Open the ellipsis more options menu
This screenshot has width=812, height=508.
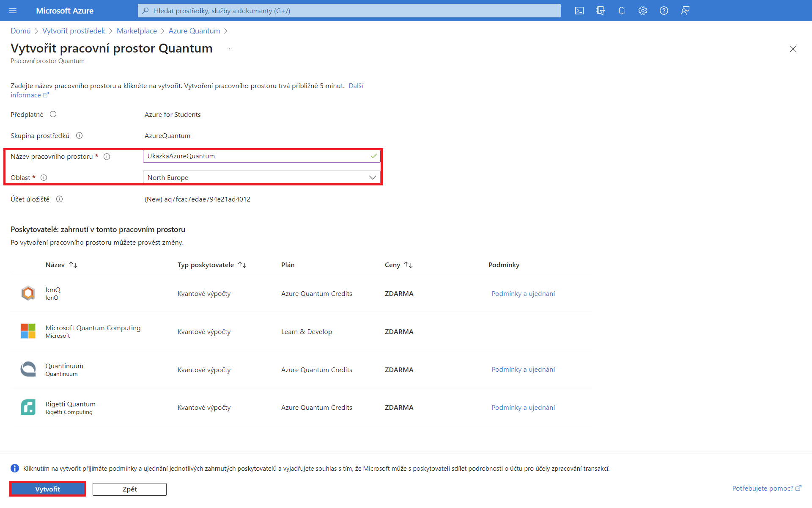229,49
